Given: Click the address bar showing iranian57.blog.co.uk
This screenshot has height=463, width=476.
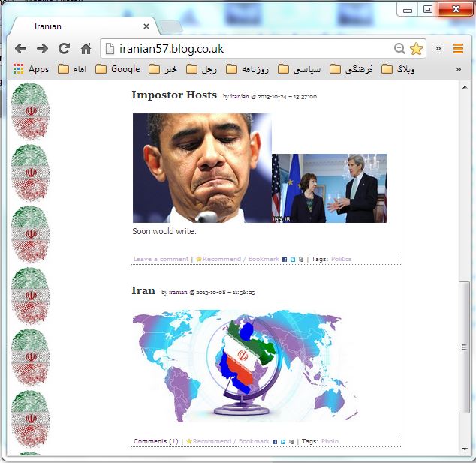Looking at the screenshot, I should click(x=263, y=49).
